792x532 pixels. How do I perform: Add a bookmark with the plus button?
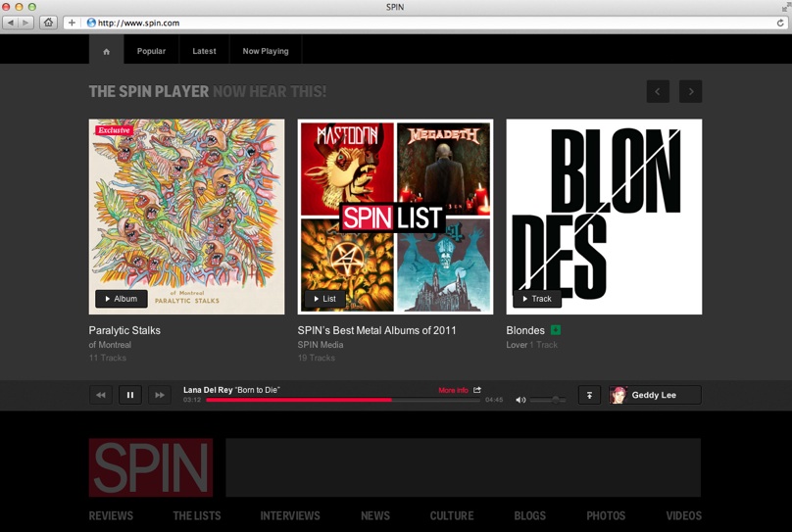click(x=72, y=23)
